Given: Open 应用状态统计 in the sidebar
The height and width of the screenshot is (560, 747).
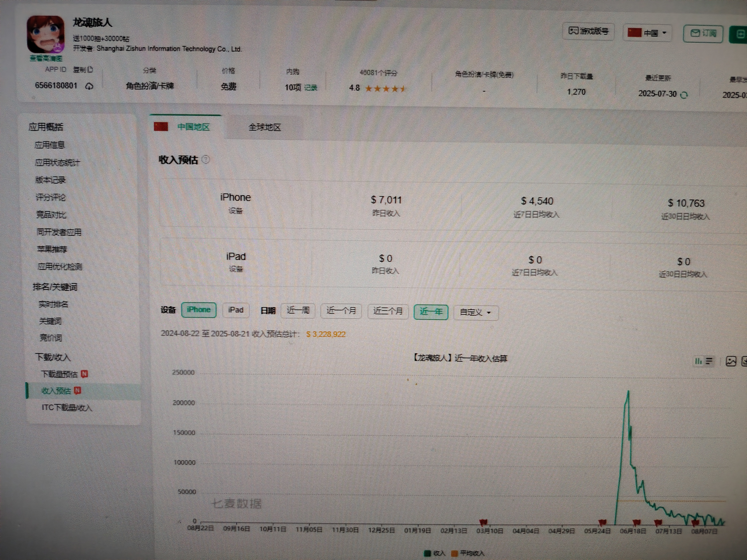Looking at the screenshot, I should click(57, 163).
